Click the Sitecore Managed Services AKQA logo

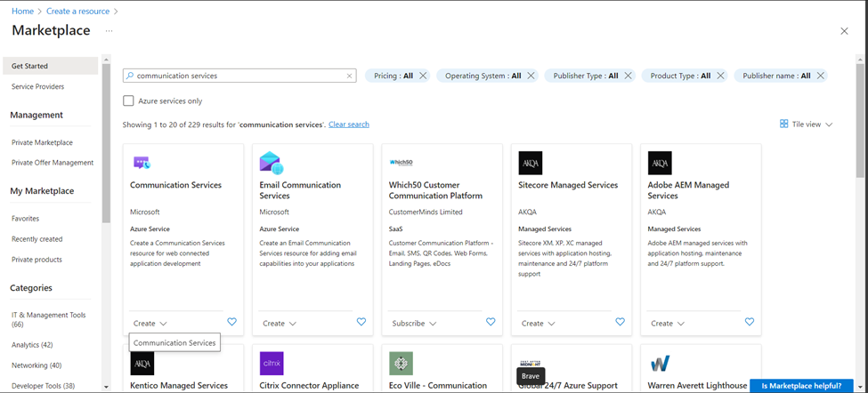point(531,163)
